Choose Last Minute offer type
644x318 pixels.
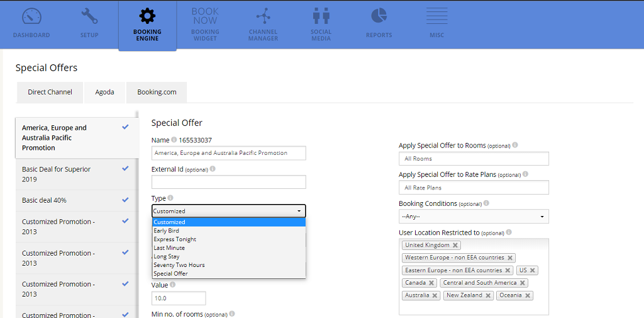point(169,248)
